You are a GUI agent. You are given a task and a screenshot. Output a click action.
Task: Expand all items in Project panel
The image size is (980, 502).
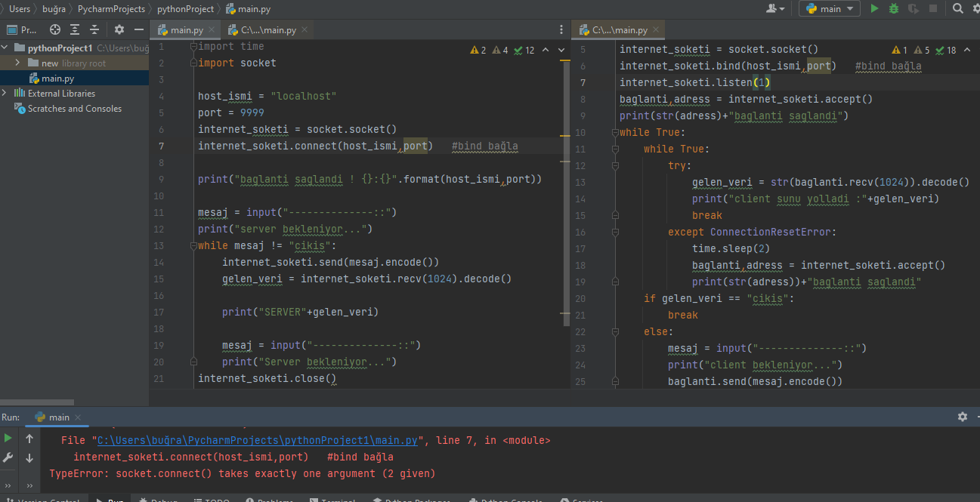pos(76,29)
